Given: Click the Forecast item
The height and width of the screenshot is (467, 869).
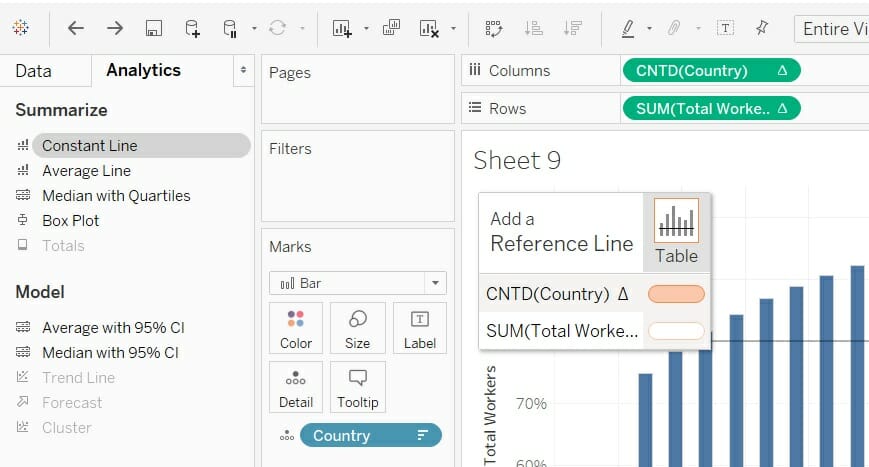Looking at the screenshot, I should tap(72, 402).
